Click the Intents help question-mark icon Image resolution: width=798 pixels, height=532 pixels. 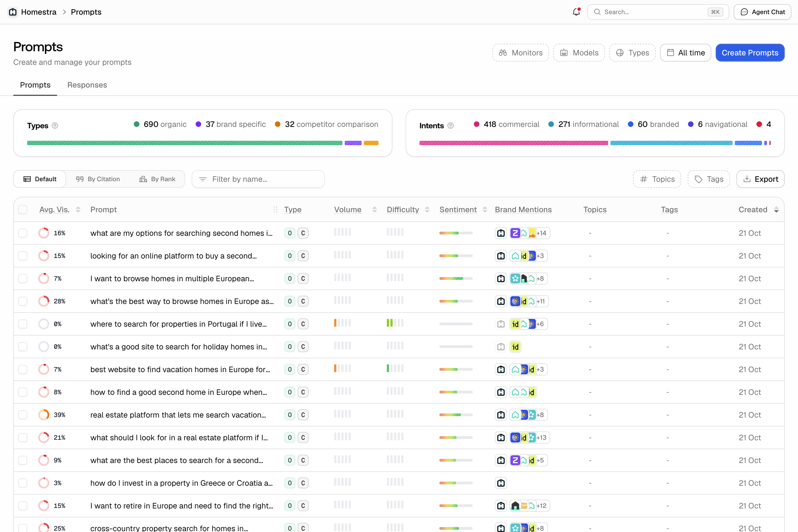[x=451, y=126]
